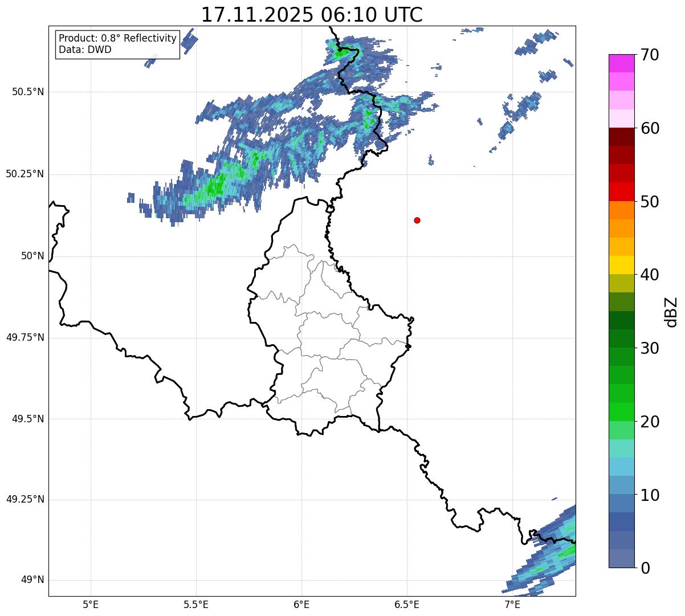Click the 49°N latitude label
The width and height of the screenshot is (685, 616).
(32, 580)
